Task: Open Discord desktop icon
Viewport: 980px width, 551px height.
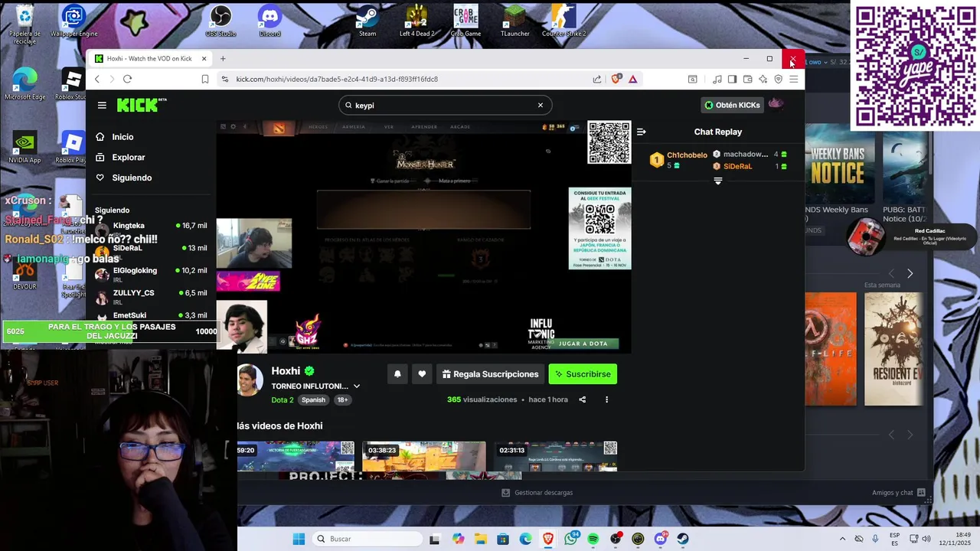Action: (269, 20)
